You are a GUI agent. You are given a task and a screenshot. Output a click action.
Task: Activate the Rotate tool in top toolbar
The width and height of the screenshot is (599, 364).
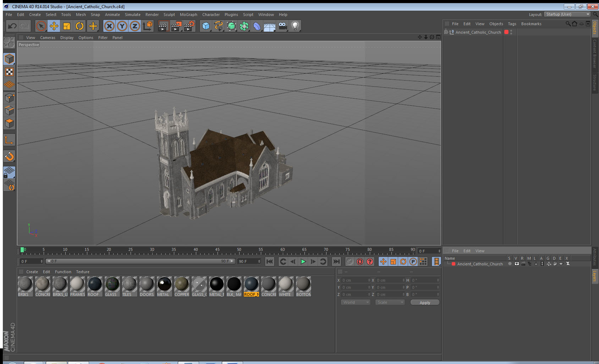[79, 26]
